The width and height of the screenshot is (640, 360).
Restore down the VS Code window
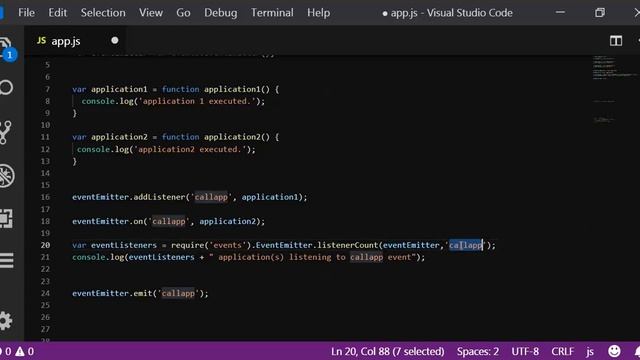(x=600, y=13)
